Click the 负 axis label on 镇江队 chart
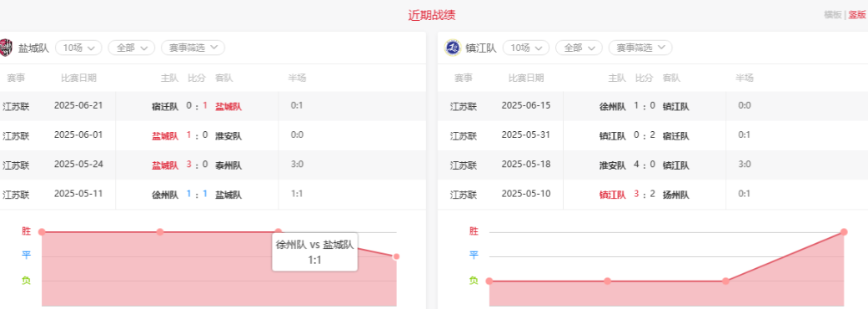 click(474, 280)
